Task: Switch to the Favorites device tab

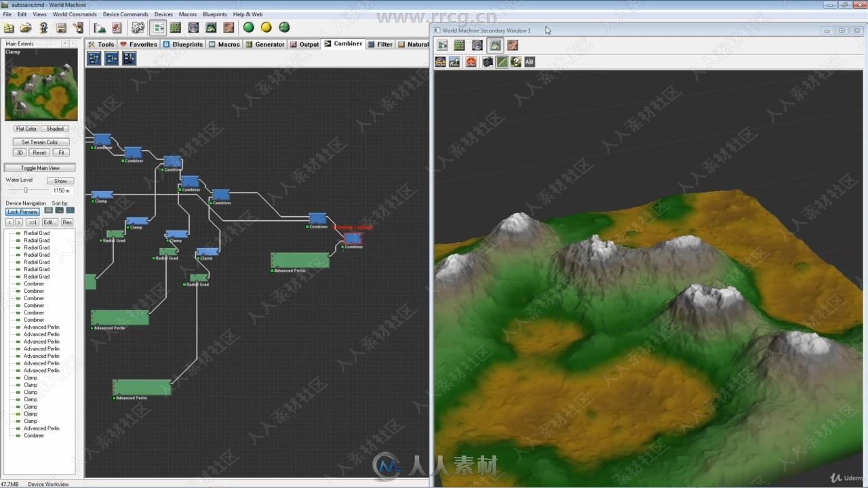Action: pos(138,44)
